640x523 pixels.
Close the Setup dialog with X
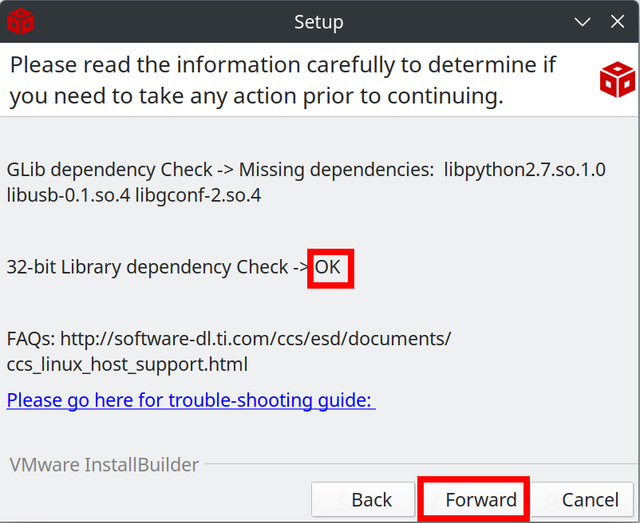tap(617, 22)
